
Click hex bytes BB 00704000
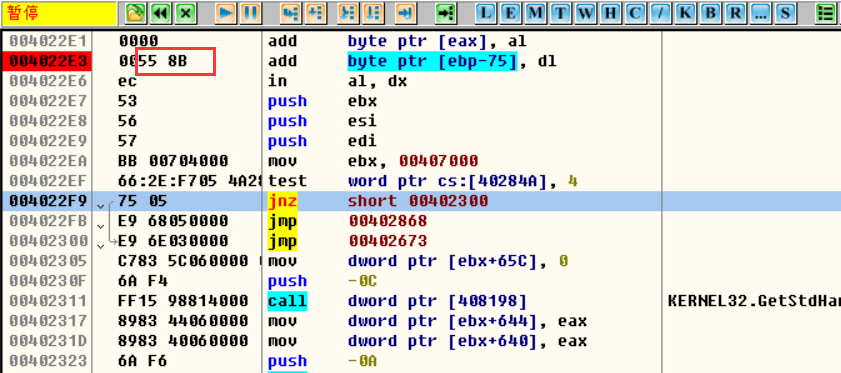click(173, 161)
